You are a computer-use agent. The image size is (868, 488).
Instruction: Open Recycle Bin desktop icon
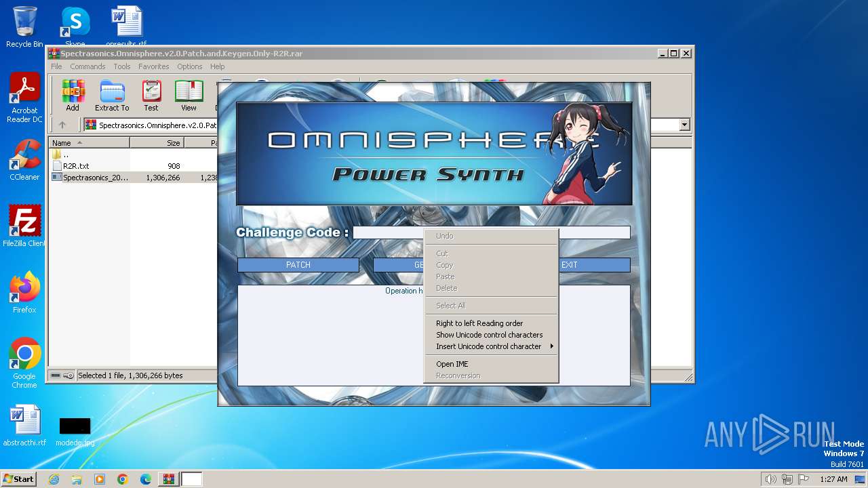tap(24, 27)
